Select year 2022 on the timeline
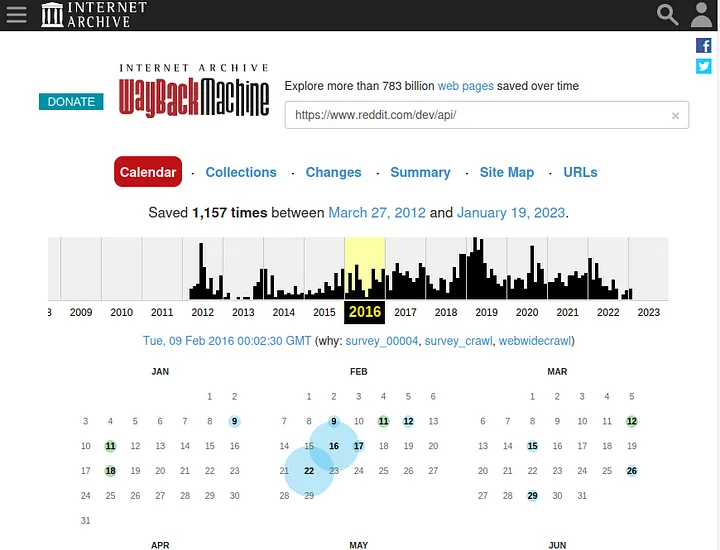Image resolution: width=720 pixels, height=550 pixels. pos(608,312)
